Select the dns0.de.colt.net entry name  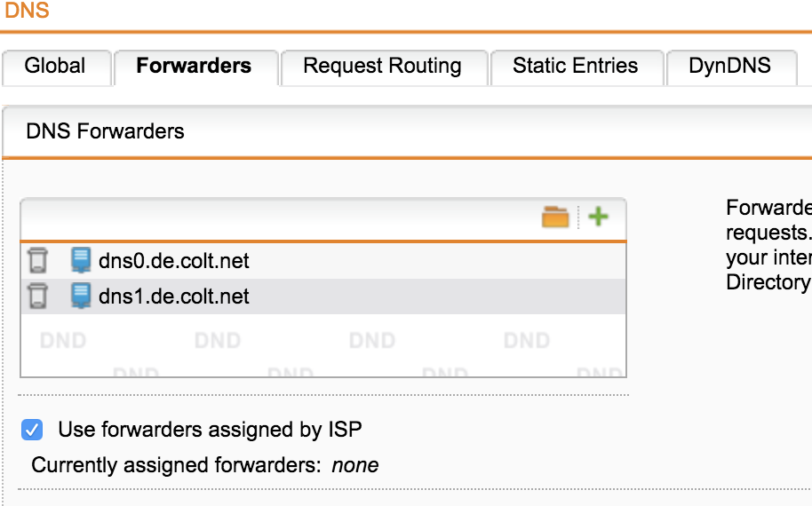pos(174,261)
